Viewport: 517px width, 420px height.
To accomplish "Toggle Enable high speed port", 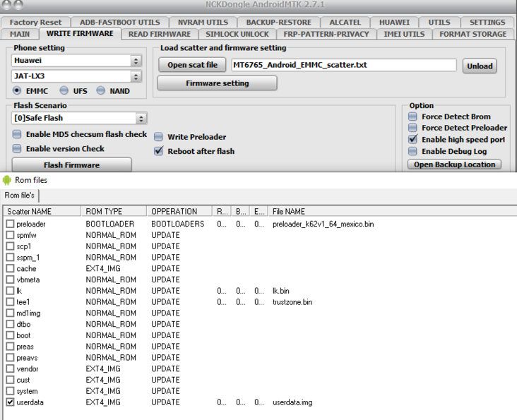I will pyautogui.click(x=412, y=139).
